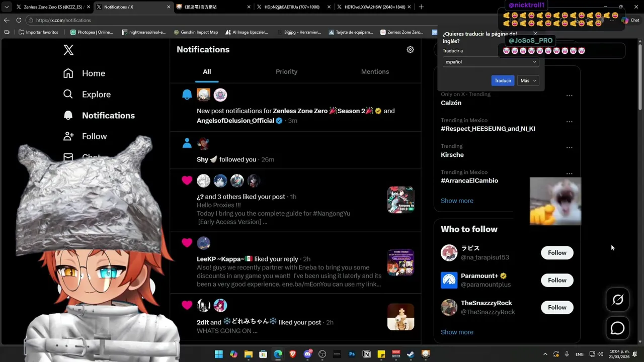Open Windows Start menu
The height and width of the screenshot is (362, 644).
(219, 354)
